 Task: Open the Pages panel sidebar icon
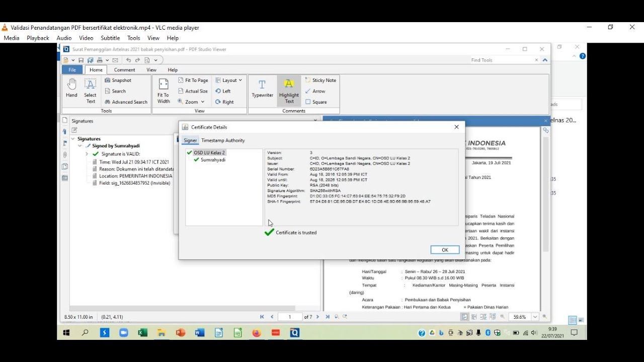coord(65,121)
